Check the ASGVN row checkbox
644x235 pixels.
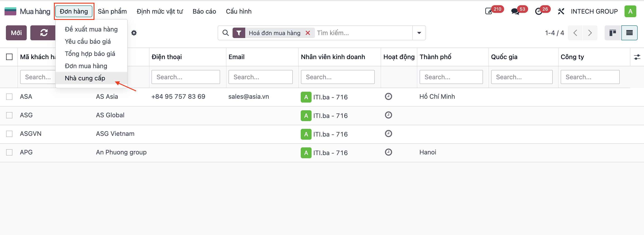pyautogui.click(x=9, y=134)
